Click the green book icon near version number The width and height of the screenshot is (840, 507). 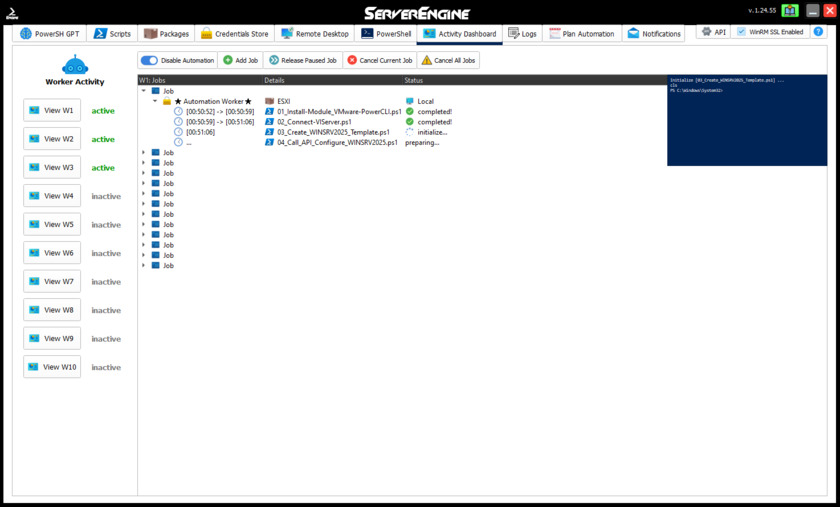[x=790, y=11]
